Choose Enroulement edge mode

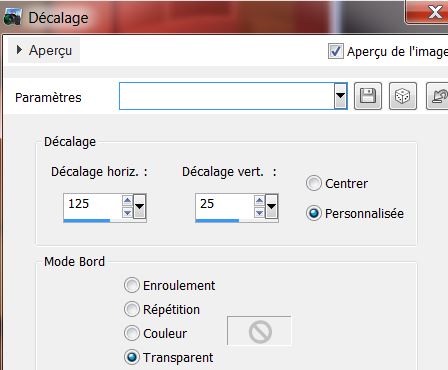[x=132, y=285]
